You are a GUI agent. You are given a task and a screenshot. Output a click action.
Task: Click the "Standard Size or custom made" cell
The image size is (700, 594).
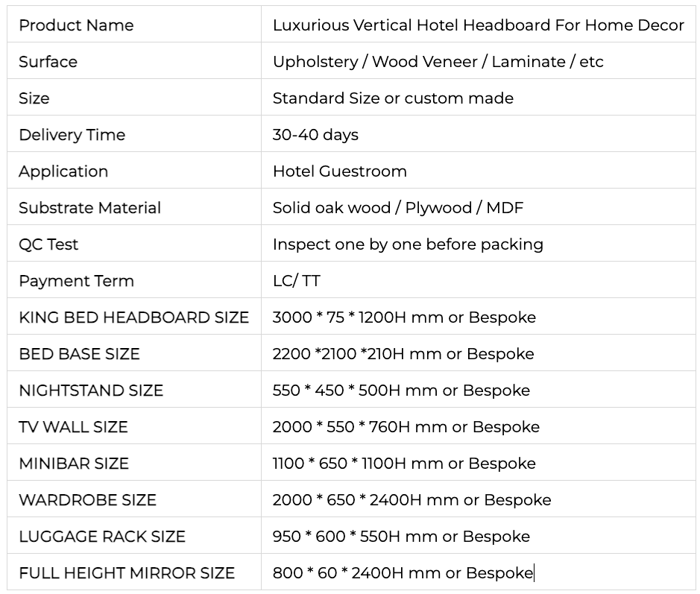tap(393, 98)
